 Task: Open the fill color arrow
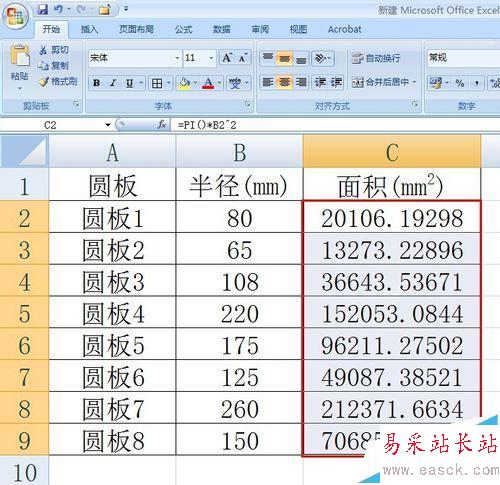pos(195,83)
